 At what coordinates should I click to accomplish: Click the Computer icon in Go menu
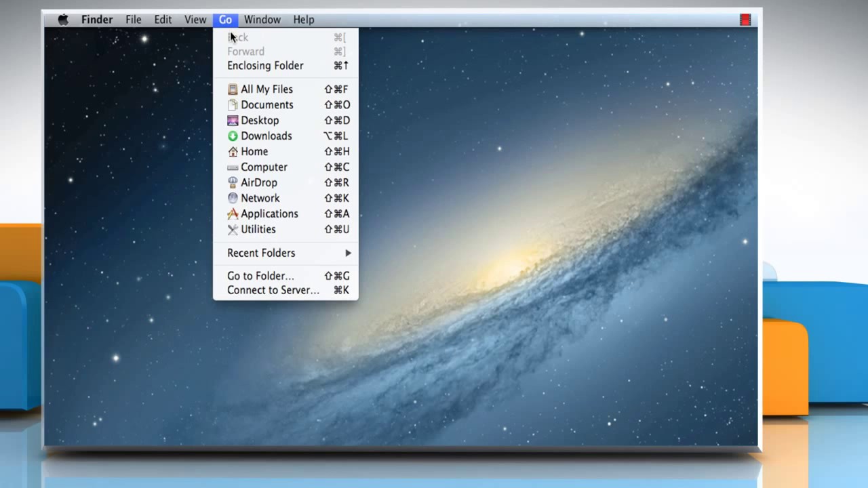233,167
